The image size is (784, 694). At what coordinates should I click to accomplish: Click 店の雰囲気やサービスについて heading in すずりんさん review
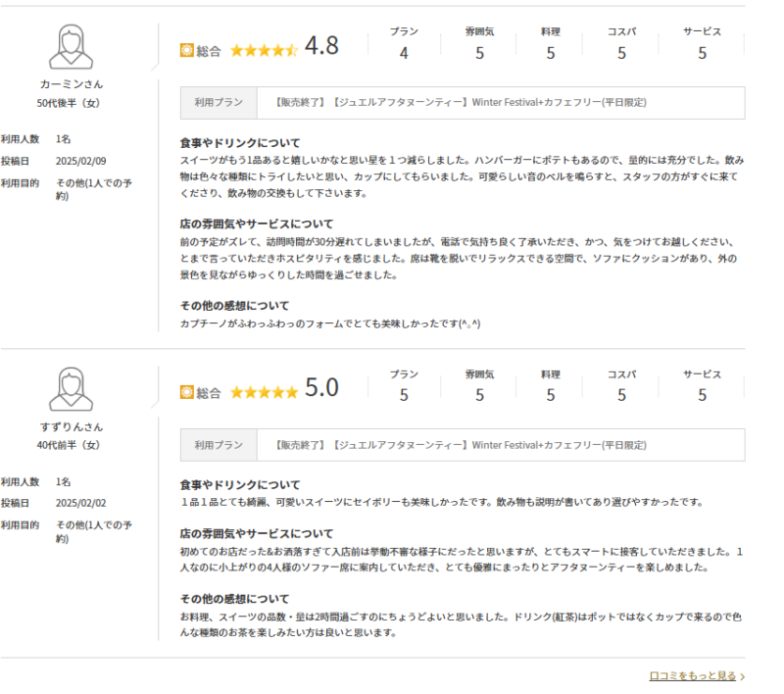tap(257, 533)
